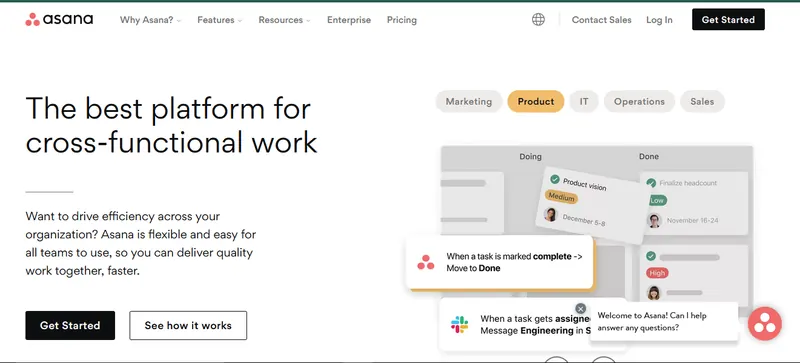Click the Asana dots icon in rule card

(x=426, y=262)
